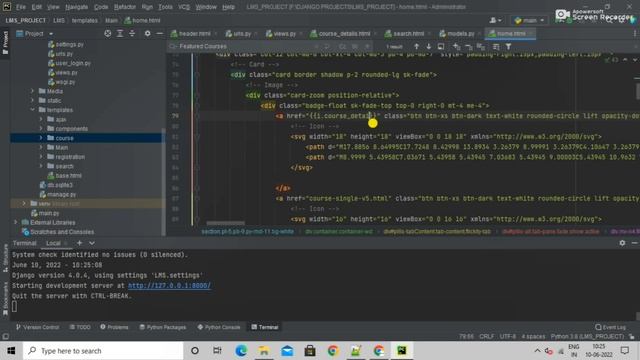Expand the components folder
Viewport: 640px width, 360px height.
point(41,129)
